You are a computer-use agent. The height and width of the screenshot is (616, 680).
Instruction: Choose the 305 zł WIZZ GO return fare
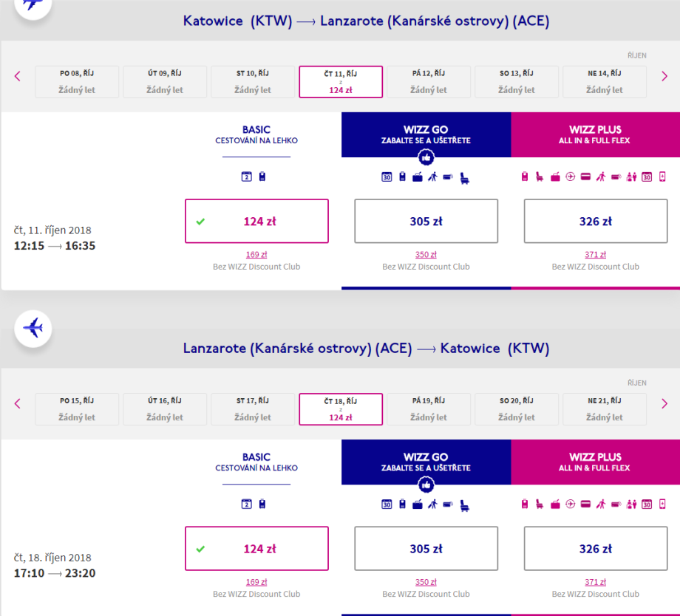pos(426,549)
